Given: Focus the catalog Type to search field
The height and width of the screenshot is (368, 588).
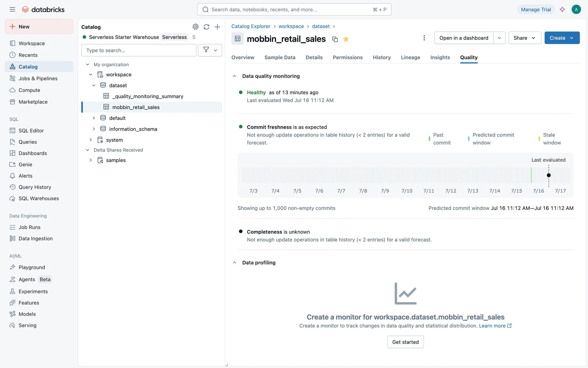Looking at the screenshot, I should 138,50.
